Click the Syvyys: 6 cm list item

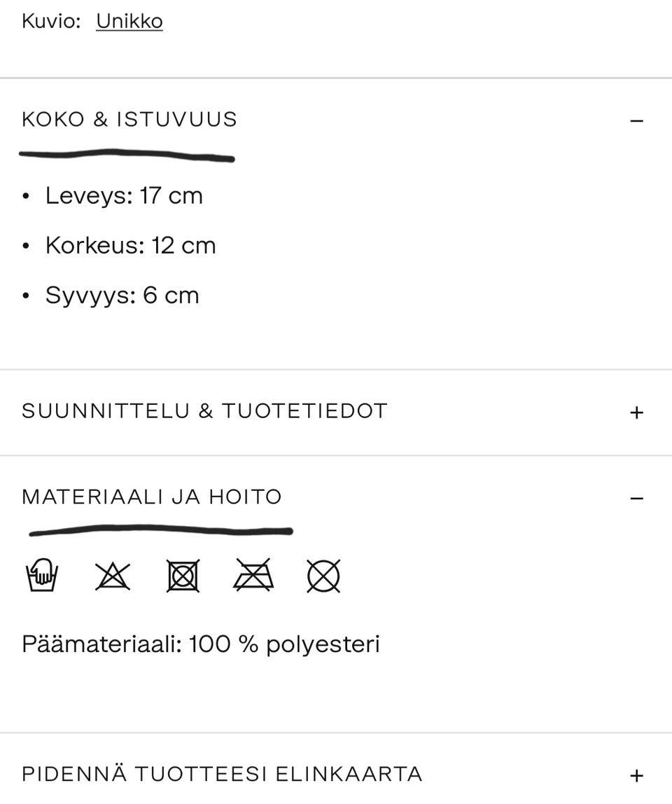click(x=121, y=295)
